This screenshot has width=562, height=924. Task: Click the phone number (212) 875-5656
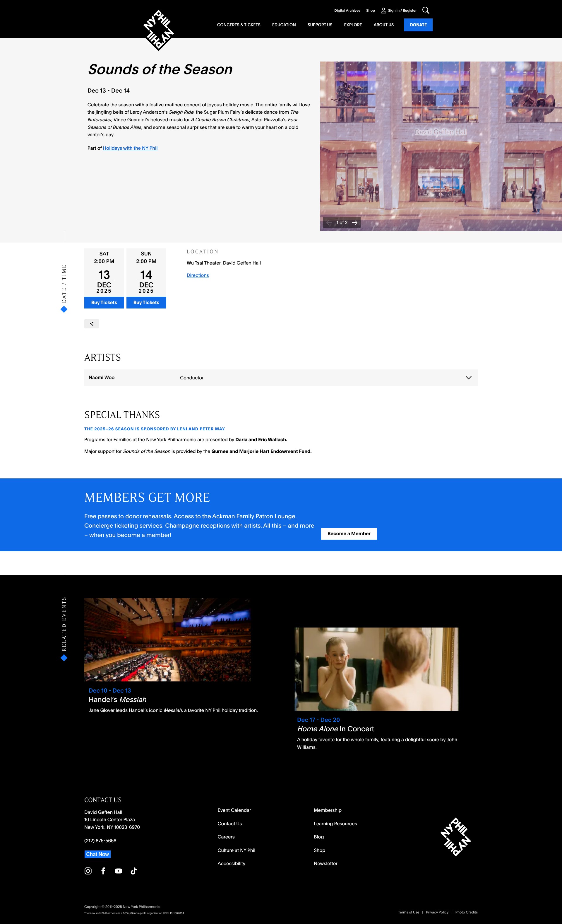tap(100, 841)
